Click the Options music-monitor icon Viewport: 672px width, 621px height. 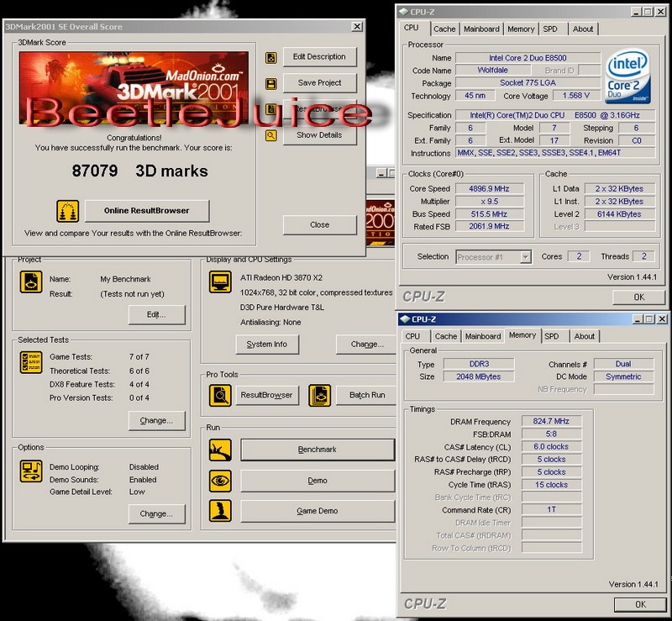pos(31,471)
